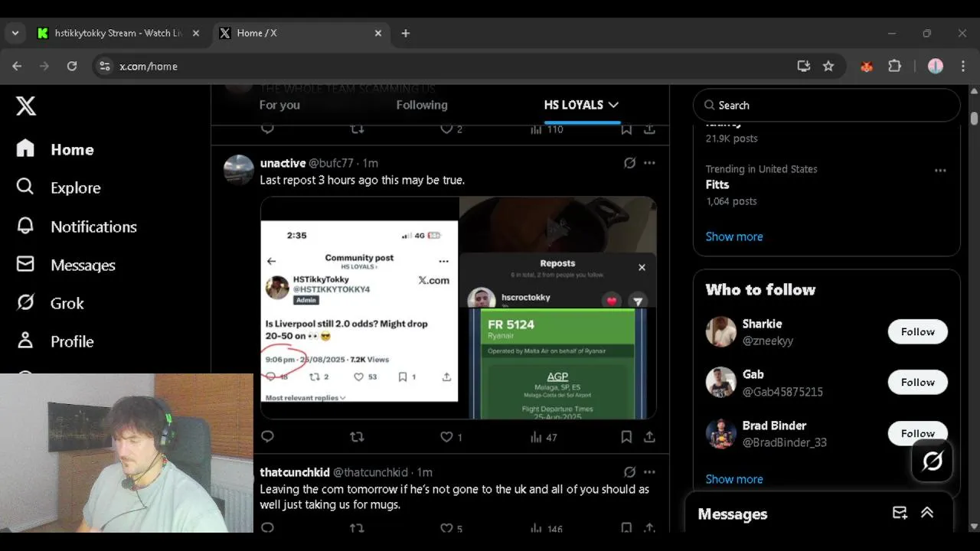980x551 pixels.
Task: Click the Search input field
Action: (826, 105)
